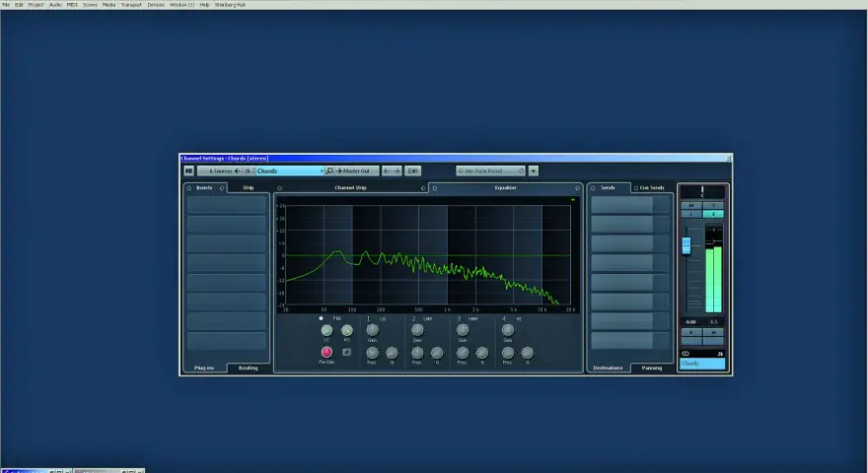Toggle the highlighted E edit button
Viewport: 868px width, 473px height.
coord(713,214)
